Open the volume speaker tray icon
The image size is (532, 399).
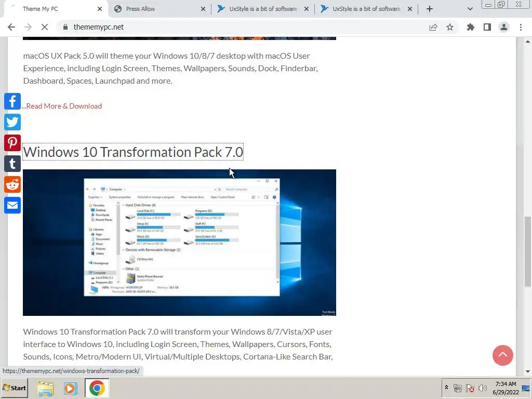click(482, 388)
